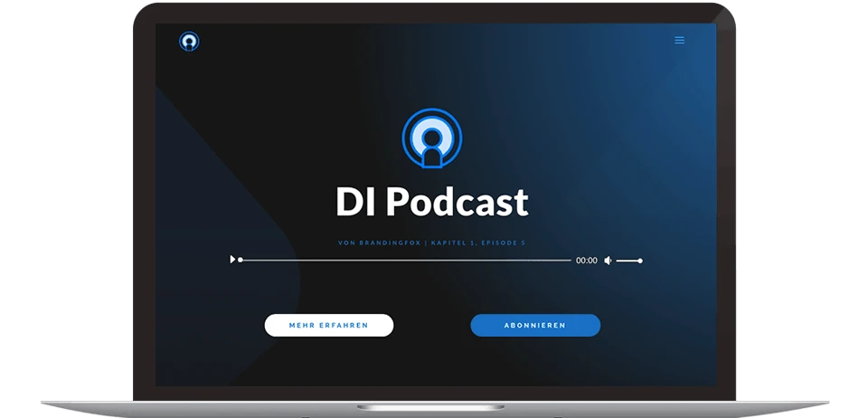This screenshot has height=418, width=868.
Task: Seek on the audio progress bar
Action: pyautogui.click(x=405, y=260)
